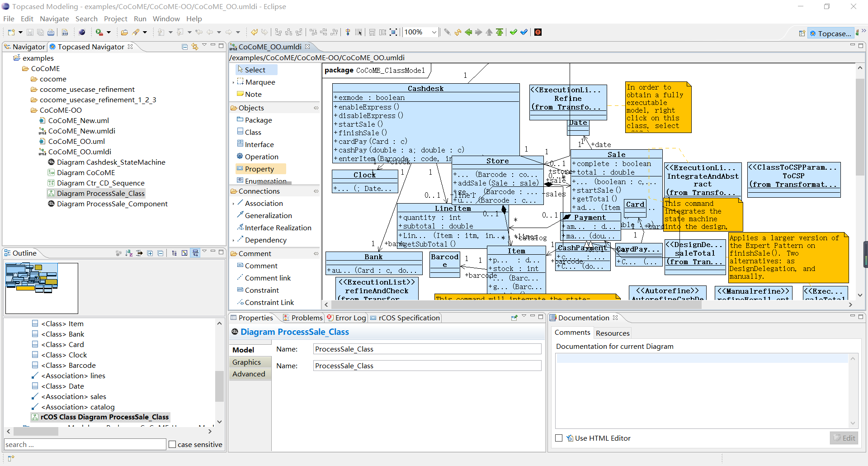Open the Resources documentation tab
The width and height of the screenshot is (868, 466).
click(x=613, y=333)
